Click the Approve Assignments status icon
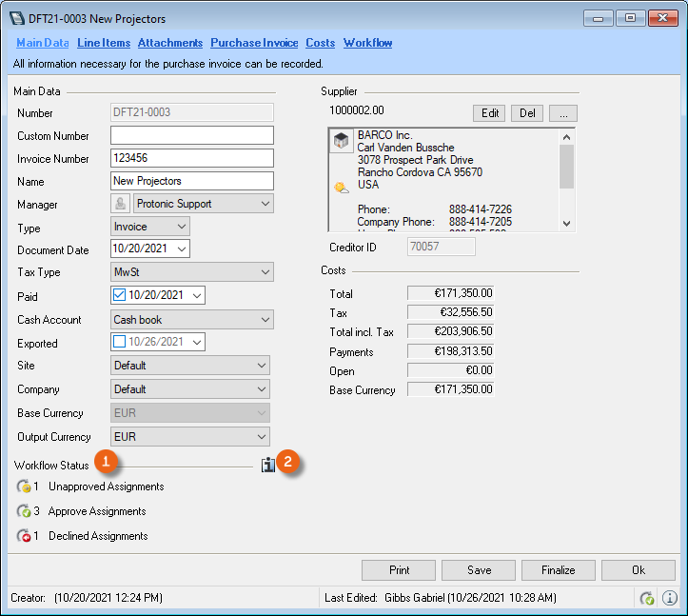The height and width of the screenshot is (616, 688). [24, 511]
